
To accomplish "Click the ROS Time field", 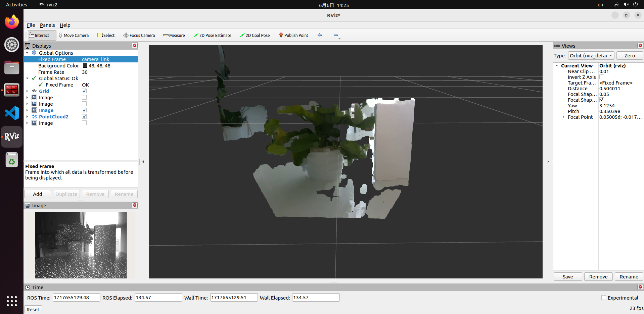I will click(x=76, y=298).
